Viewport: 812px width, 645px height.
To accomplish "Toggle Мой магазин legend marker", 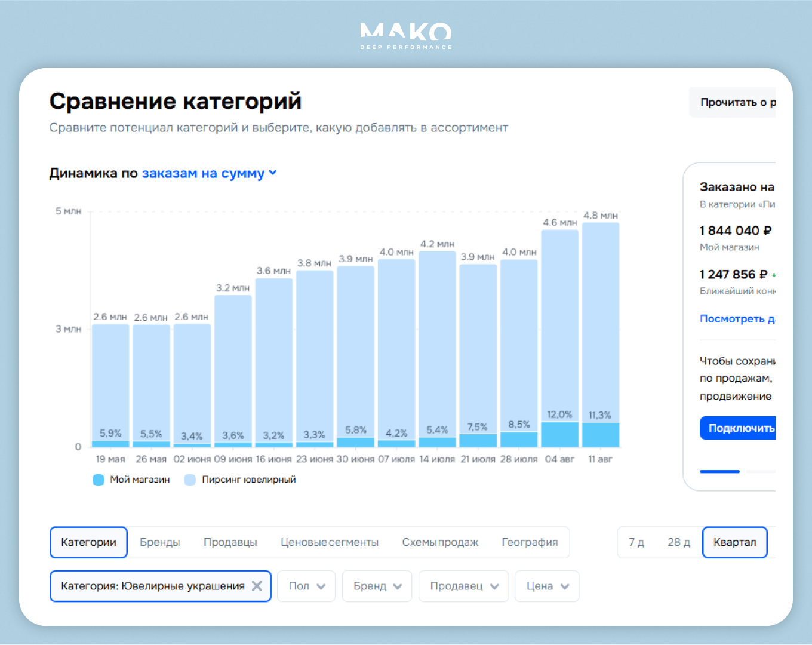I will tap(99, 480).
